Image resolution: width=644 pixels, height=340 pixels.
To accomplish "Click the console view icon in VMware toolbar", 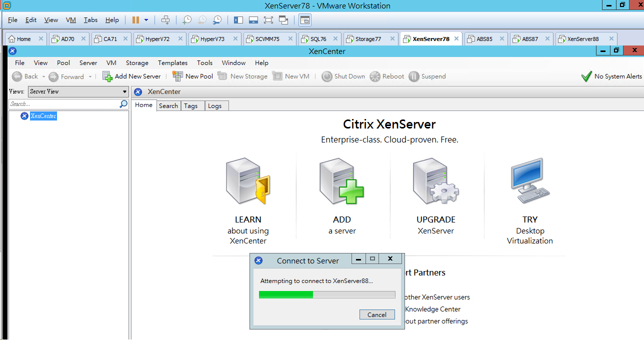I will 305,20.
